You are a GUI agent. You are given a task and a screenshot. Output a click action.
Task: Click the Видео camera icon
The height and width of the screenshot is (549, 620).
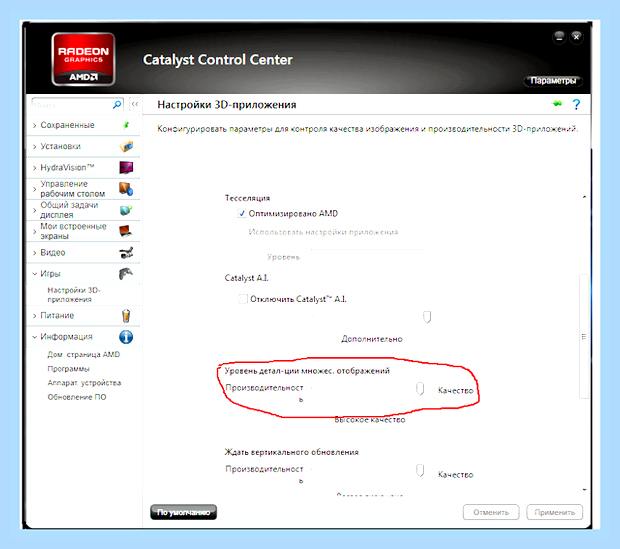(126, 252)
